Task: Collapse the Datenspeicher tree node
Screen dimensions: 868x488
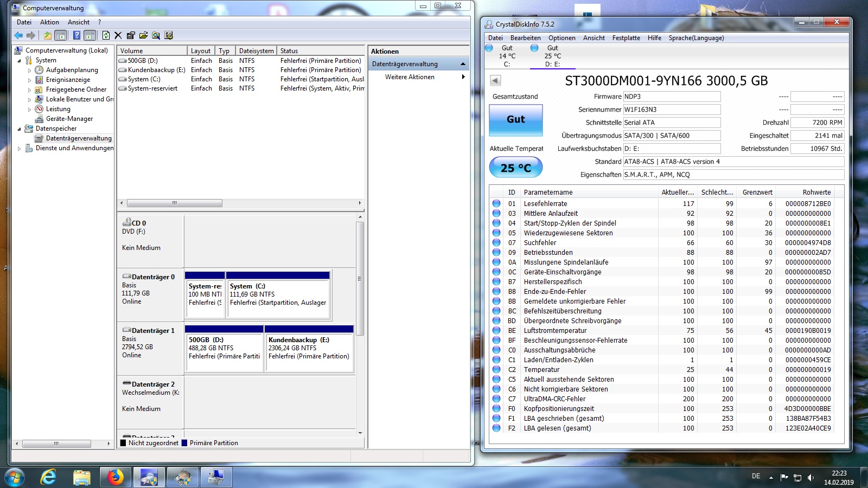Action: [x=20, y=129]
